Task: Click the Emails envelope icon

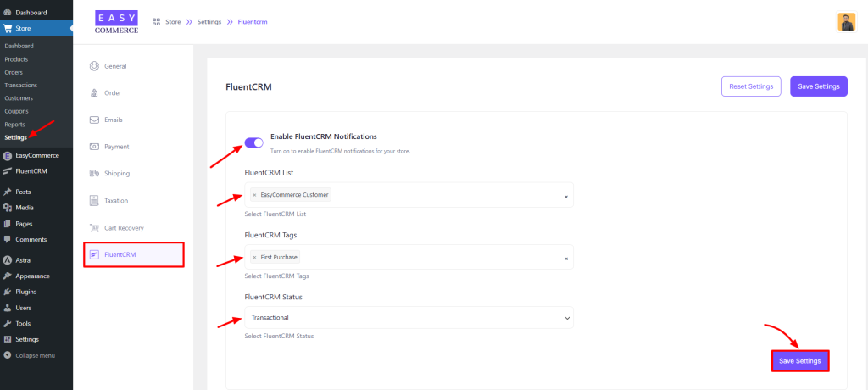Action: pos(94,120)
